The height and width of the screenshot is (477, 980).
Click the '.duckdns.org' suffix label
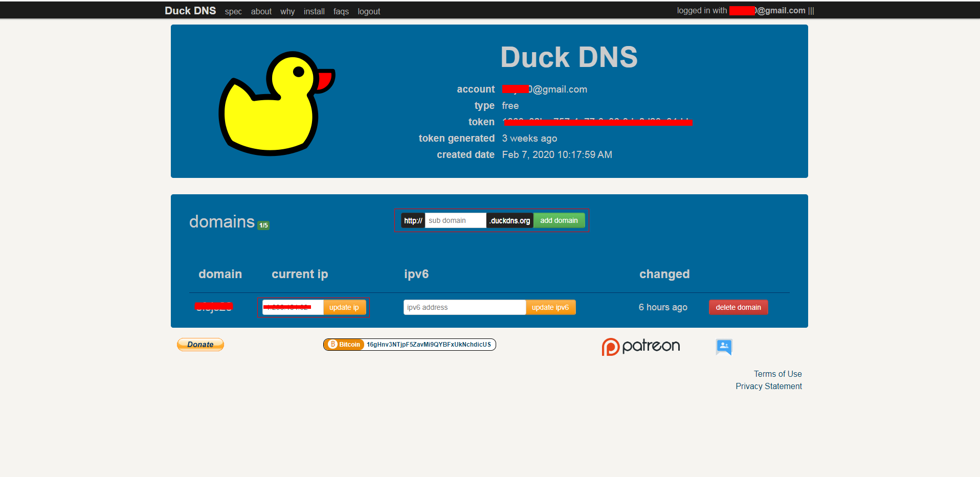(510, 220)
